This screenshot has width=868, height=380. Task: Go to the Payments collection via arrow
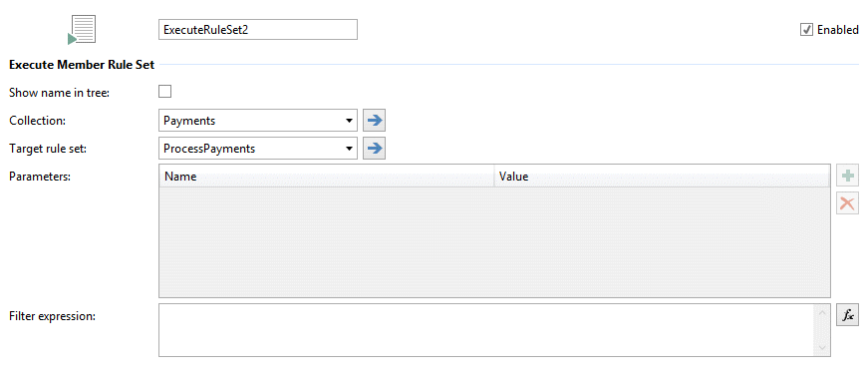coord(375,121)
